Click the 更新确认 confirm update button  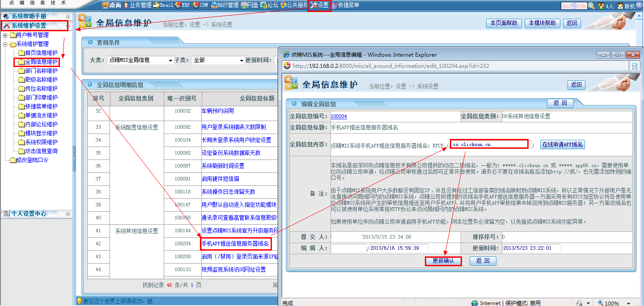443,261
